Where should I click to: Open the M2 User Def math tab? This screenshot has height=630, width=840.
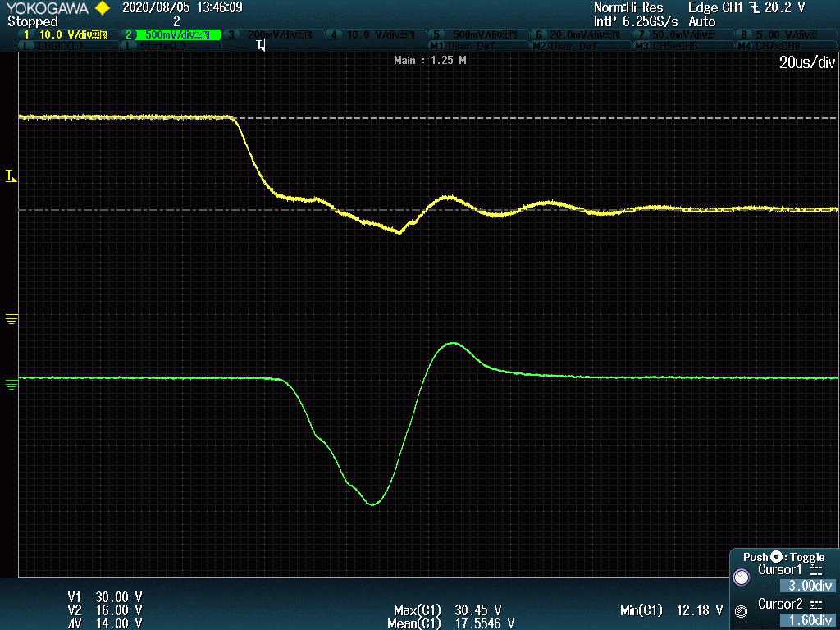[579, 46]
